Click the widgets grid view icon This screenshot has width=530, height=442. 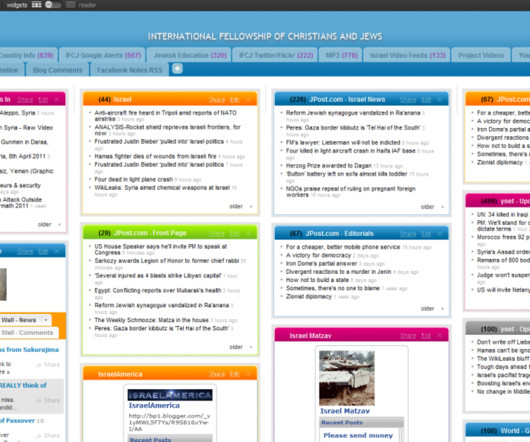(x=36, y=5)
